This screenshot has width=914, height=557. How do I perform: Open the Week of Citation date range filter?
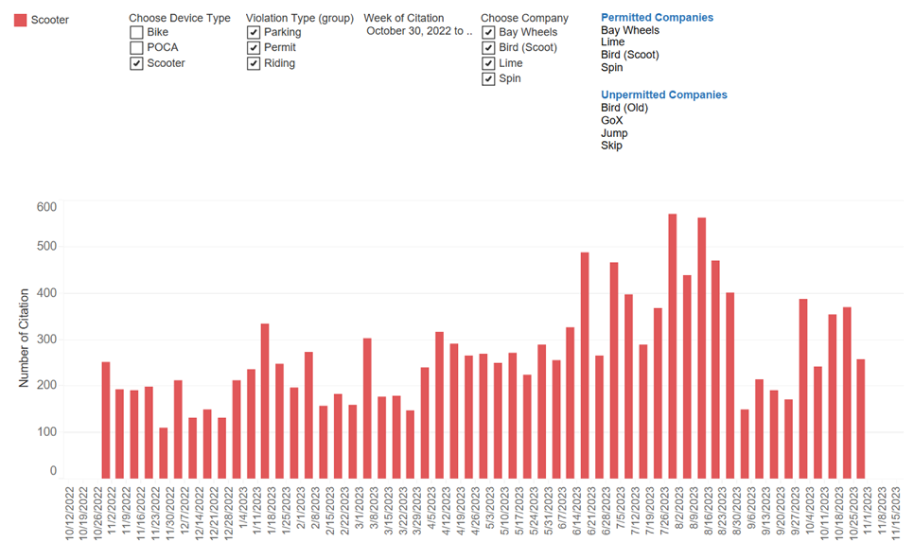(418, 31)
